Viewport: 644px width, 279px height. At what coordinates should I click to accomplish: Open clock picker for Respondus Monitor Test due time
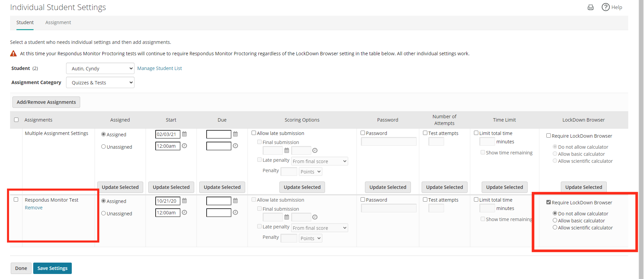[x=235, y=212]
